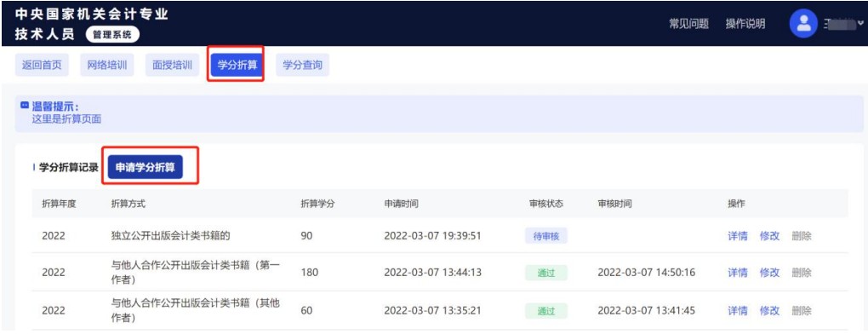Click 修改 for the 90 credit record
The height and width of the screenshot is (334, 868).
(769, 235)
